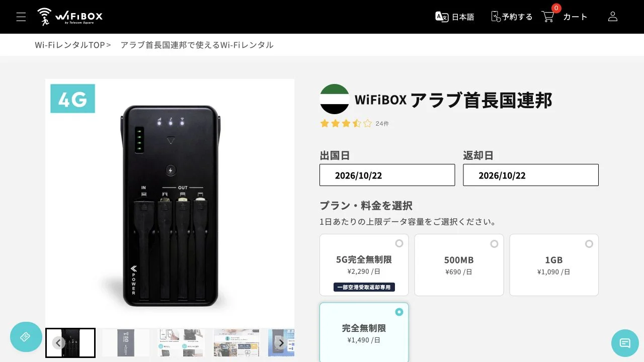Viewport: 644px width, 362px height.
Task: Show next product thumbnail with right arrow
Action: coord(281,343)
